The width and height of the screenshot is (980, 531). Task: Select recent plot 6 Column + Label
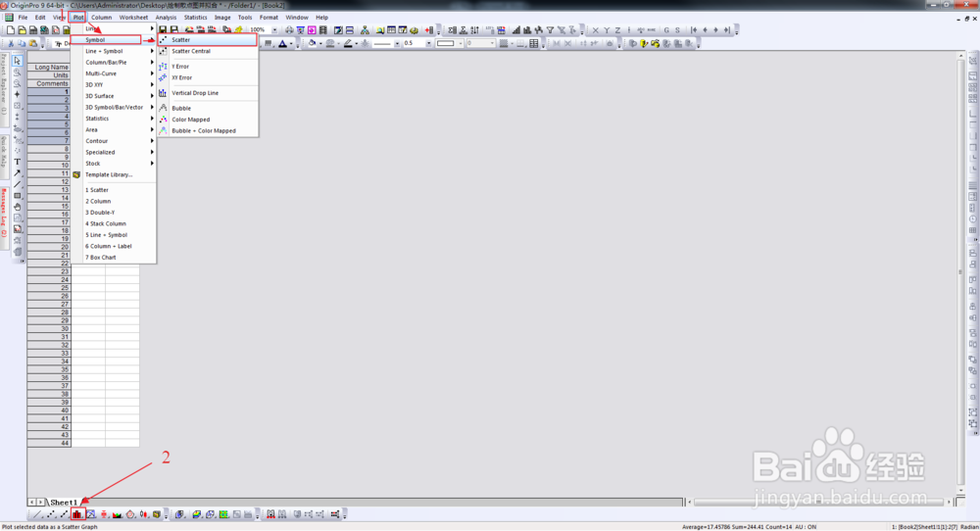[113, 246]
